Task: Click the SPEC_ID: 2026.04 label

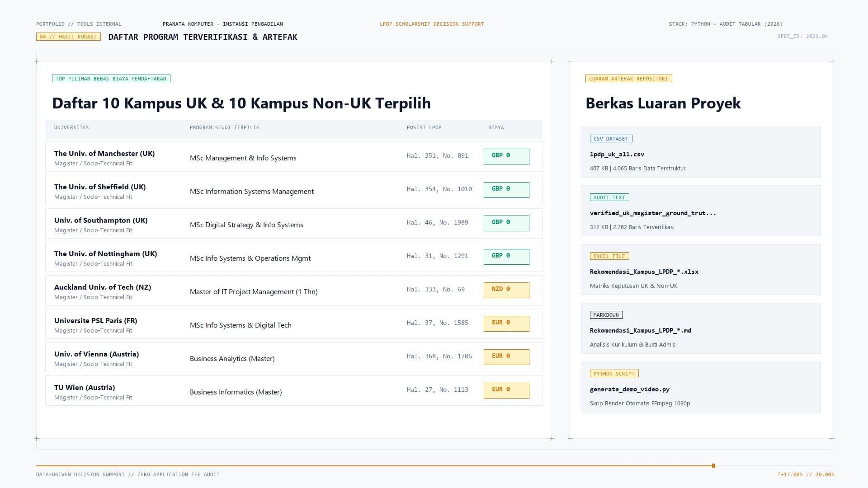Action: [803, 36]
